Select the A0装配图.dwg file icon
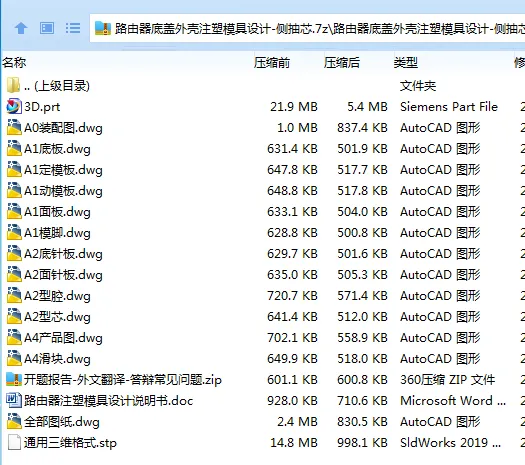525x465 pixels. [14, 128]
